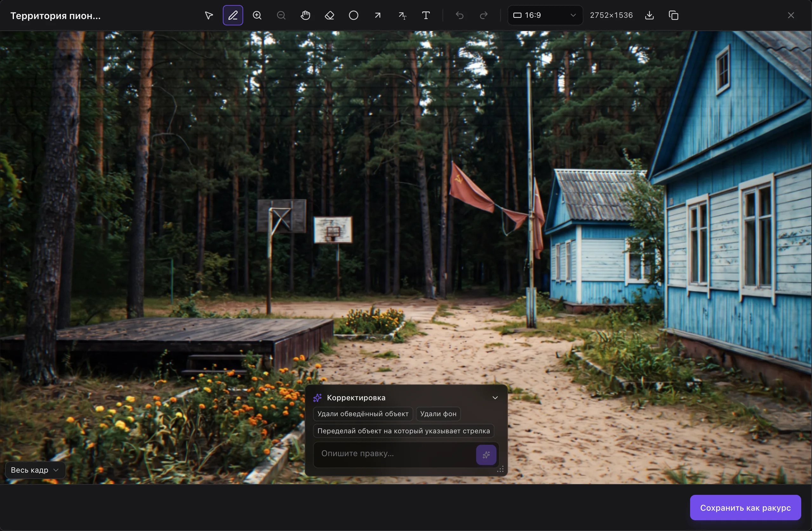Screen dimensions: 812x531
Task: Click the panel resize grip handle
Action: 501,470
